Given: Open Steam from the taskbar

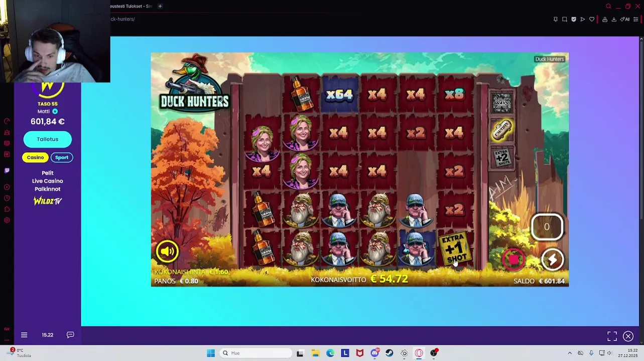Looking at the screenshot, I should click(x=390, y=353).
